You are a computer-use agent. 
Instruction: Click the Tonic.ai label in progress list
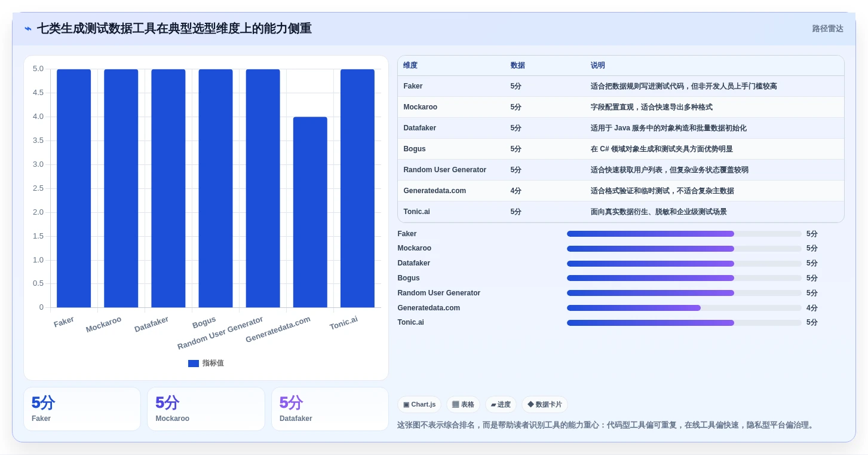point(410,322)
